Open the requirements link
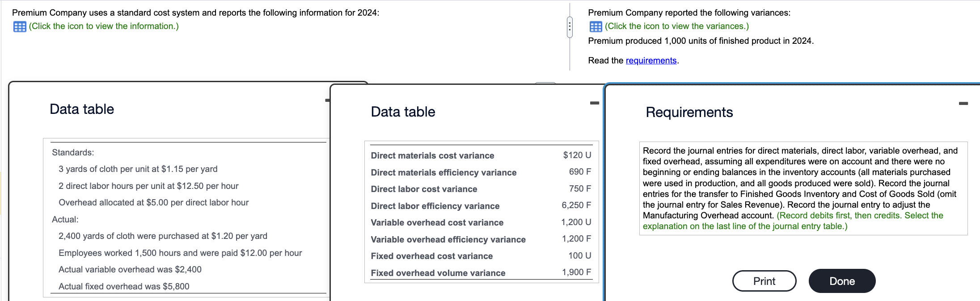Image resolution: width=980 pixels, height=301 pixels. pyautogui.click(x=651, y=61)
